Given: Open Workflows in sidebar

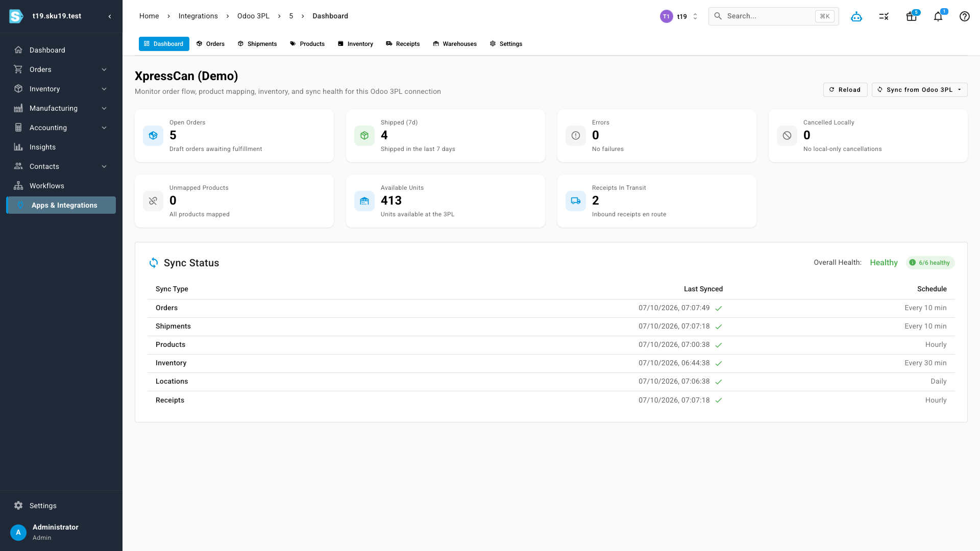Looking at the screenshot, I should pyautogui.click(x=61, y=186).
